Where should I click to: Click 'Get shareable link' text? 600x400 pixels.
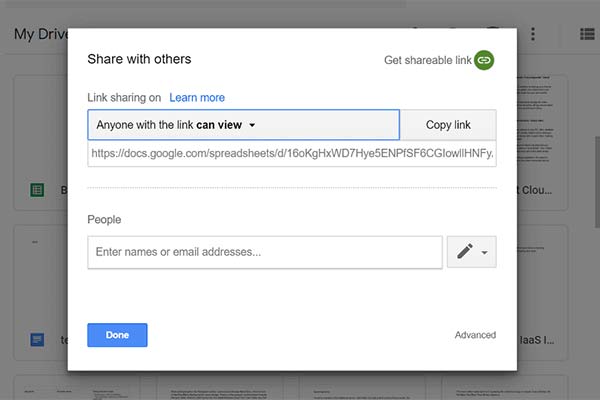click(x=427, y=60)
